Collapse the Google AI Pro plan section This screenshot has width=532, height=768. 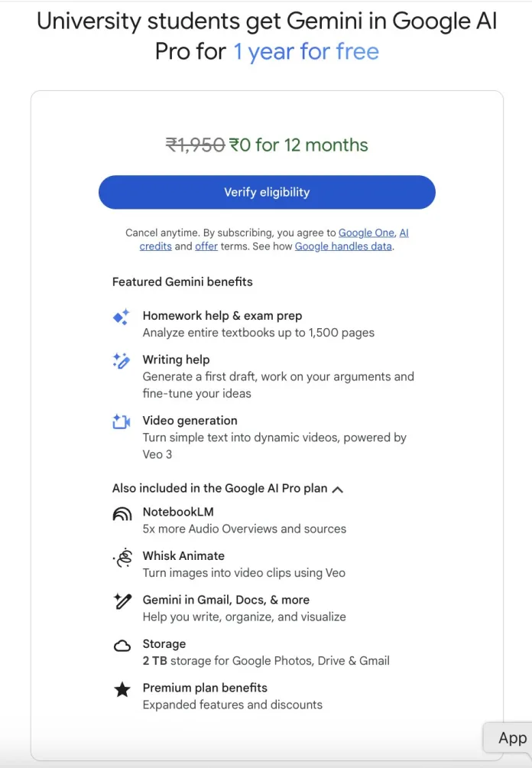pyautogui.click(x=337, y=488)
